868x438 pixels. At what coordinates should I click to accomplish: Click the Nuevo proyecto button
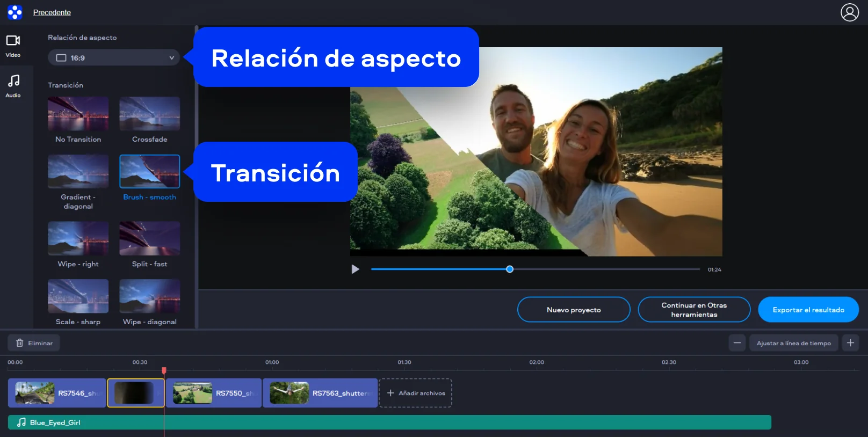point(574,310)
